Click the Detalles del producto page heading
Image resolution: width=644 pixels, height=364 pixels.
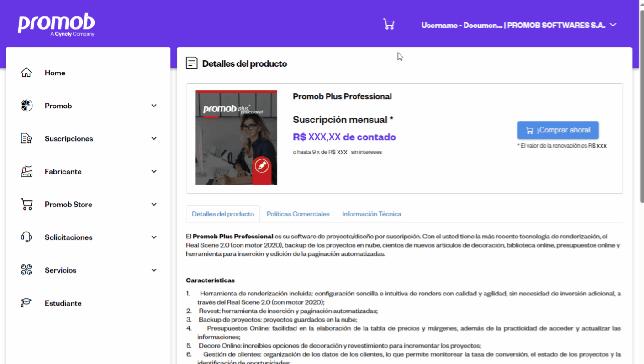[x=244, y=63]
